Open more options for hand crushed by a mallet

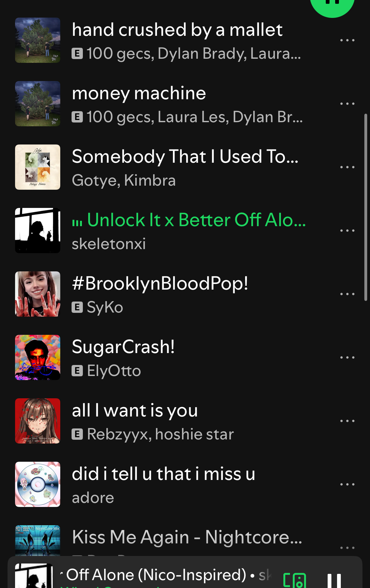coord(347,40)
